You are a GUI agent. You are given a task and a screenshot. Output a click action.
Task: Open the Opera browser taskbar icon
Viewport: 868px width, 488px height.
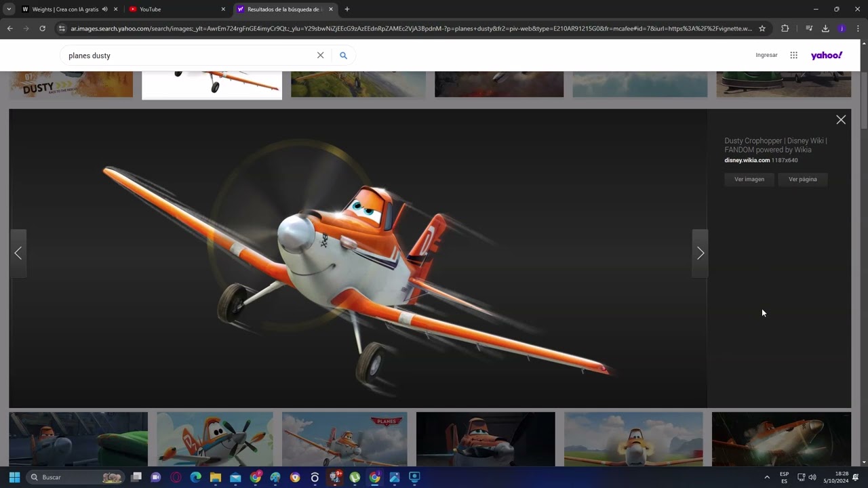point(176,477)
